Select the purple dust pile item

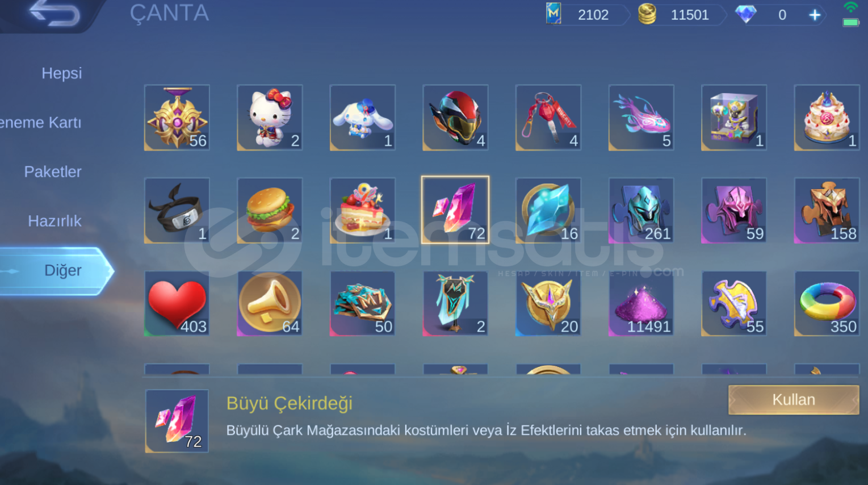641,303
